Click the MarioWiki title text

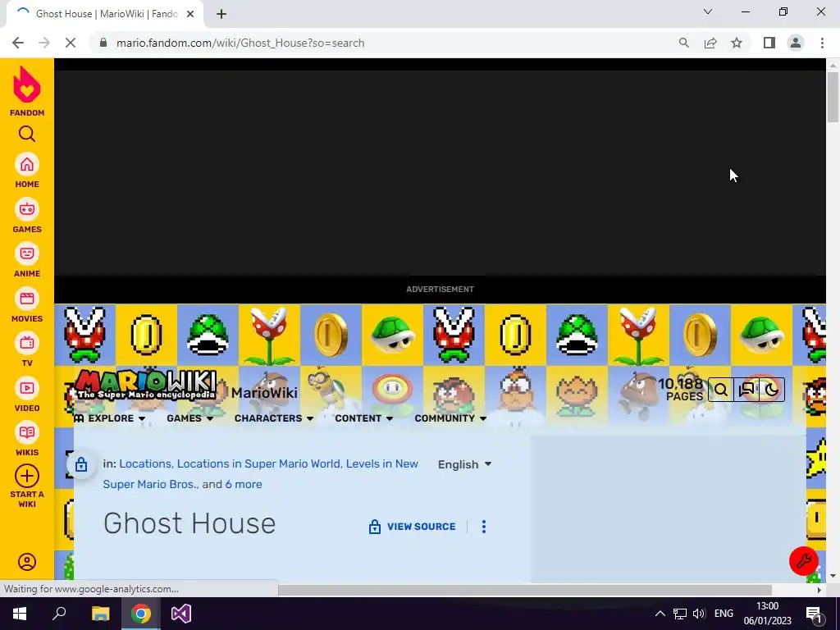264,393
